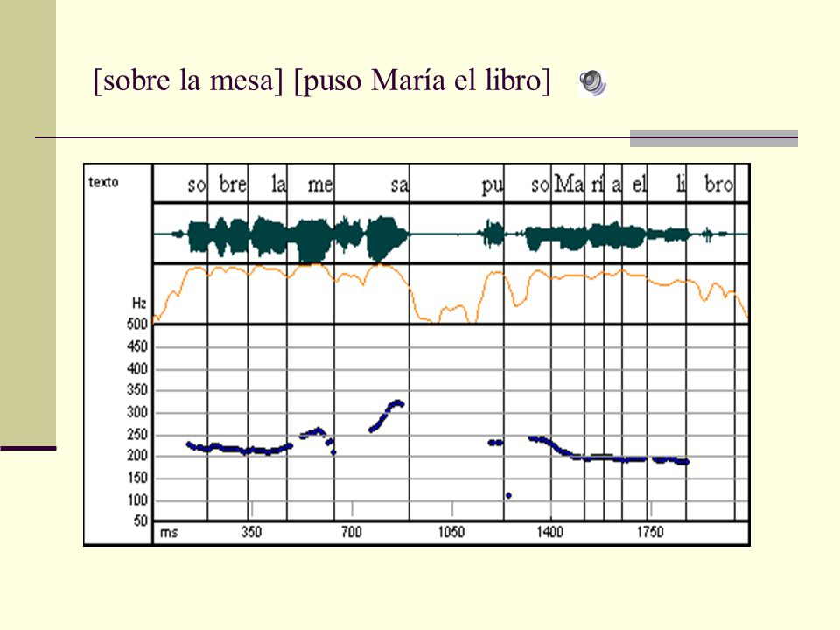
Task: Click the orange intensity curve peak over 'sa'
Action: (381, 266)
